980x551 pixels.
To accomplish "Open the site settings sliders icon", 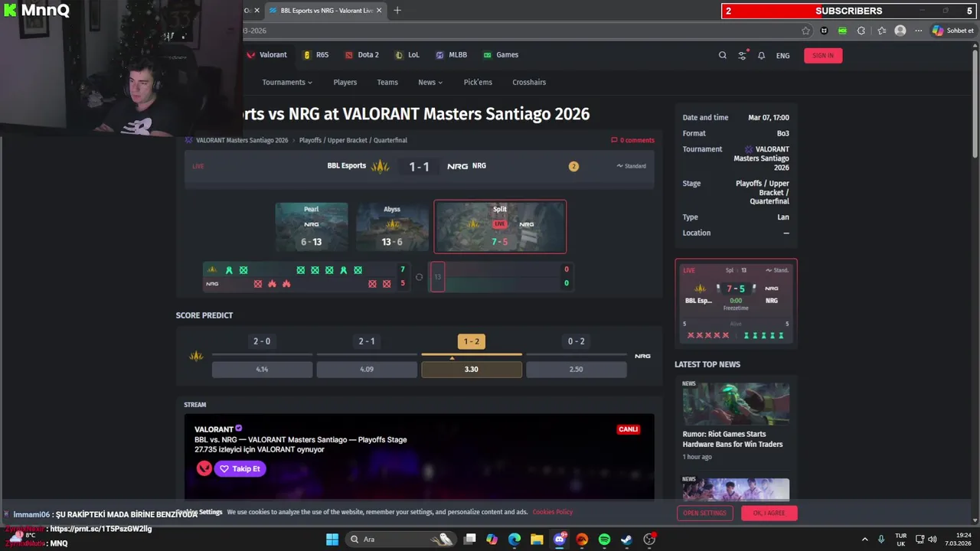I will (742, 55).
